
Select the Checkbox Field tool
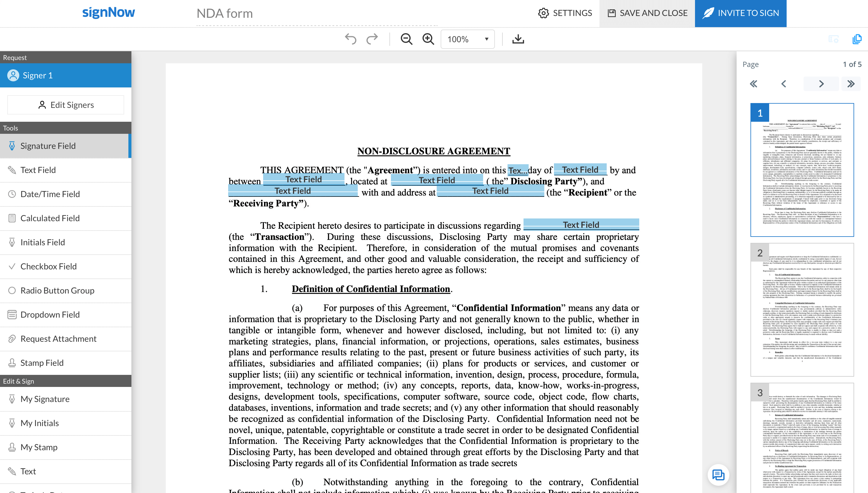click(x=49, y=266)
